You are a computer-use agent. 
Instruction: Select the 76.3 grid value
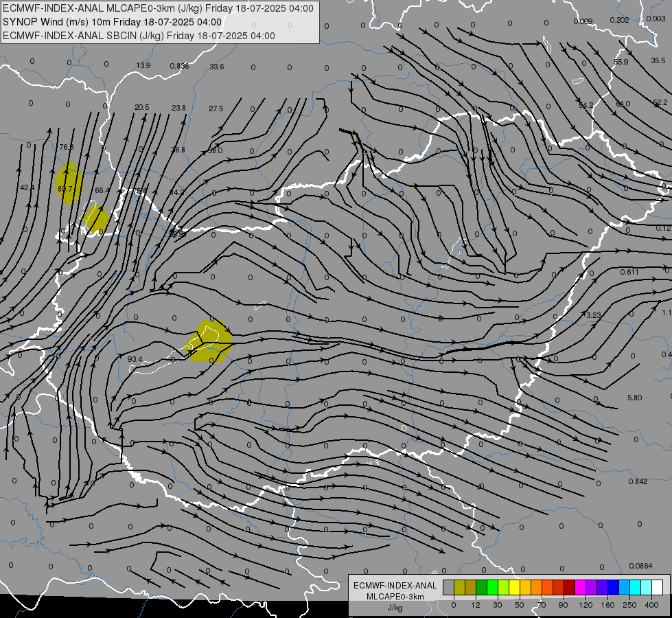[x=67, y=147]
